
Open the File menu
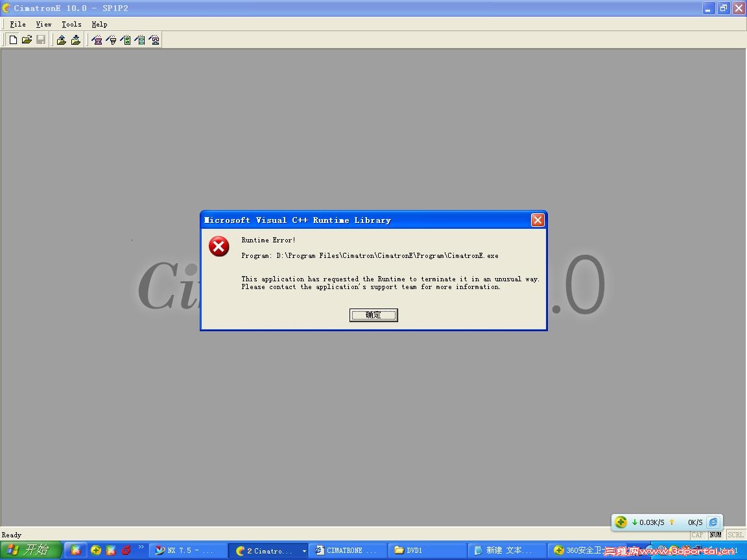pos(18,24)
